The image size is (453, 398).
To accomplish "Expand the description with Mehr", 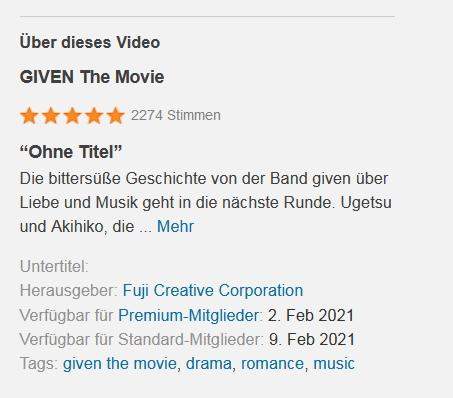I will tap(175, 226).
